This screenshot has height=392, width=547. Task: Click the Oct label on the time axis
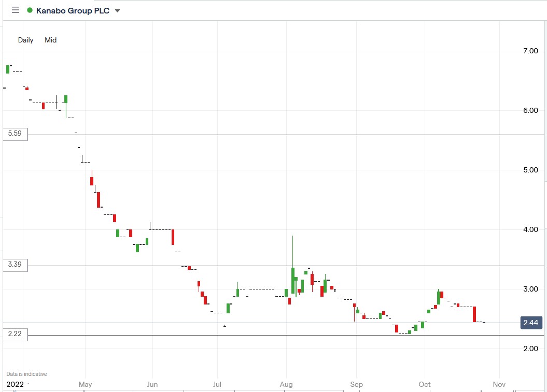[x=424, y=384]
